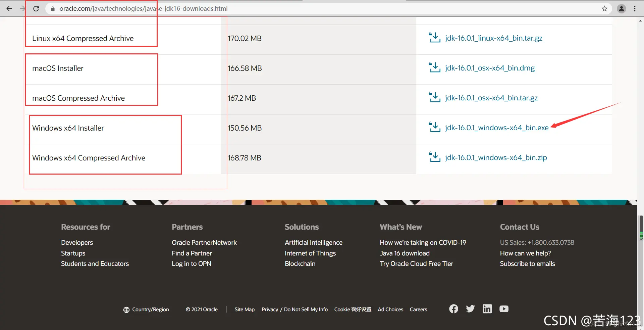Click the address bar URL
The image size is (644, 330).
tap(143, 9)
